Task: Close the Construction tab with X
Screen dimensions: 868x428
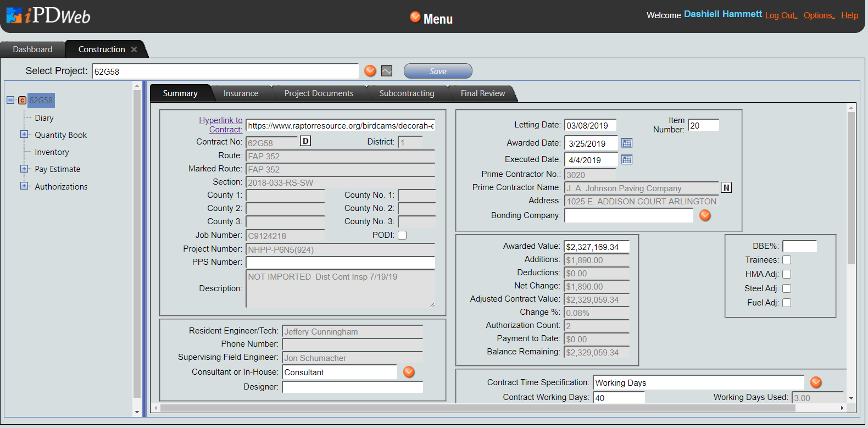Action: 134,49
